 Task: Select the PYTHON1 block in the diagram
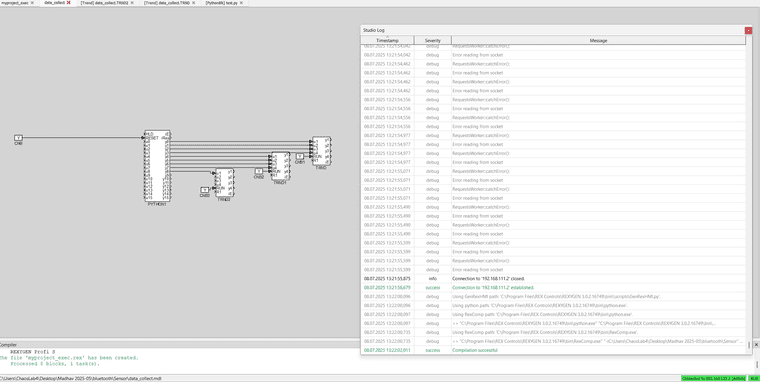tap(157, 165)
